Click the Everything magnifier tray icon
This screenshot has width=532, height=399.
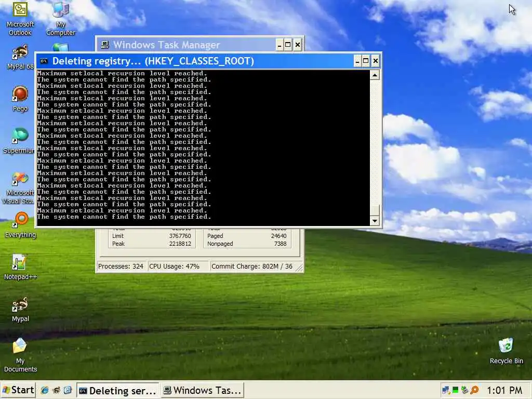pos(474,390)
